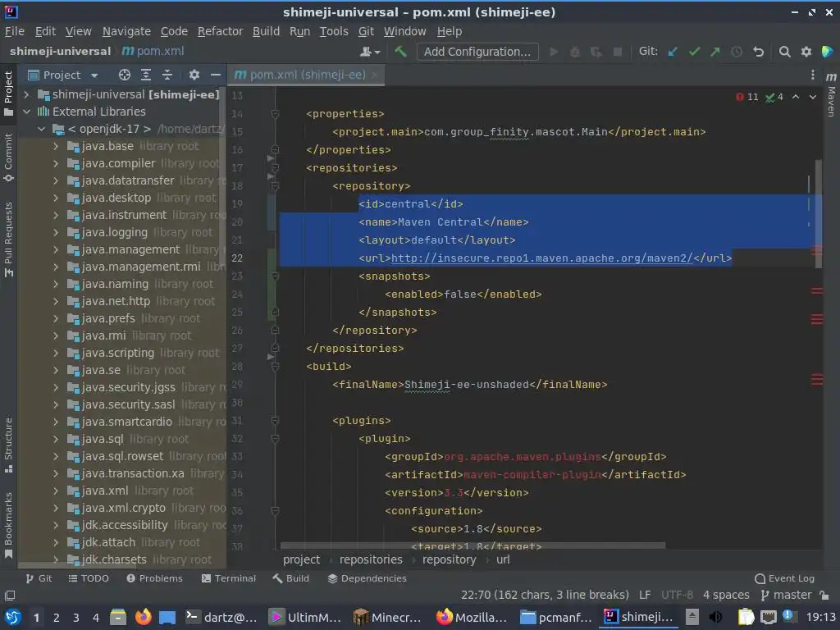Click the read-only lock icon in status bar
840x630 pixels.
[x=824, y=595]
